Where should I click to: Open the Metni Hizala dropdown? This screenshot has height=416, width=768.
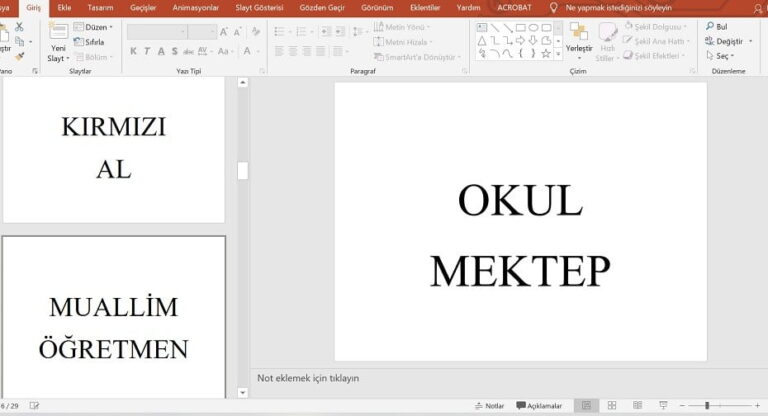pos(403,42)
